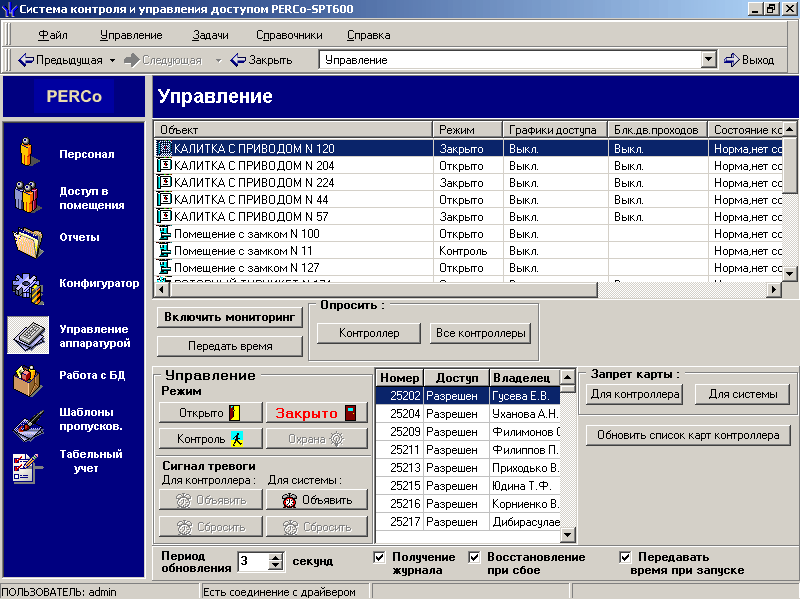
Task: Open the Табельный учет icon
Action: coord(27,468)
